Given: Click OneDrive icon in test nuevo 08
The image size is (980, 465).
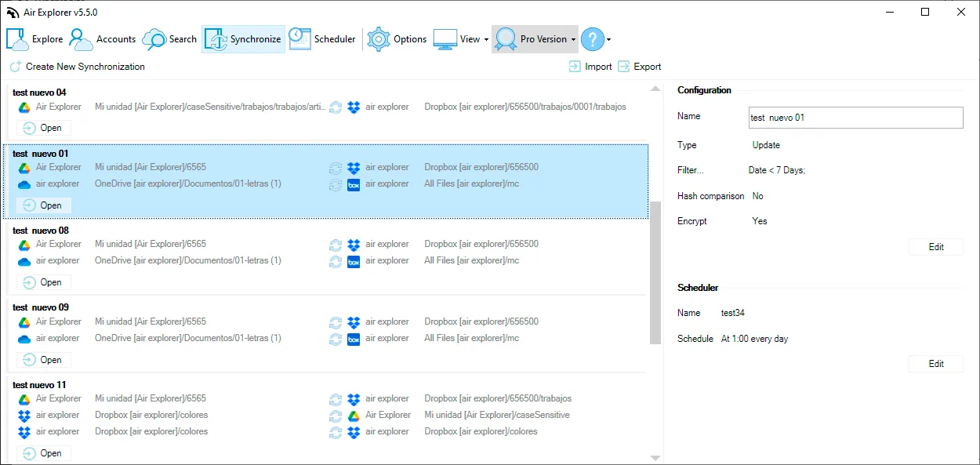Looking at the screenshot, I should pyautogui.click(x=24, y=261).
